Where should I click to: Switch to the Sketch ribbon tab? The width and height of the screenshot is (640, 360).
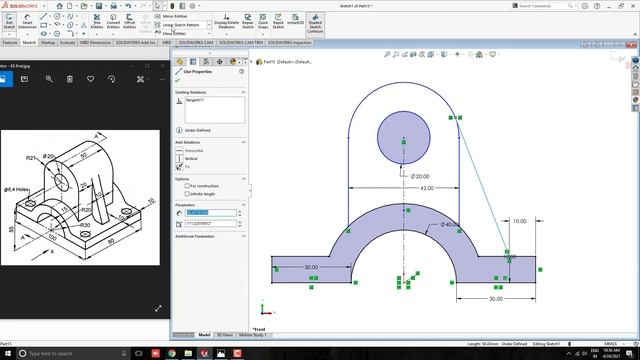(29, 42)
